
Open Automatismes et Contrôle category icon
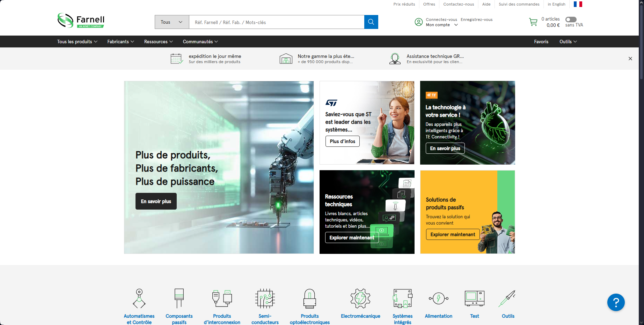pos(139,298)
